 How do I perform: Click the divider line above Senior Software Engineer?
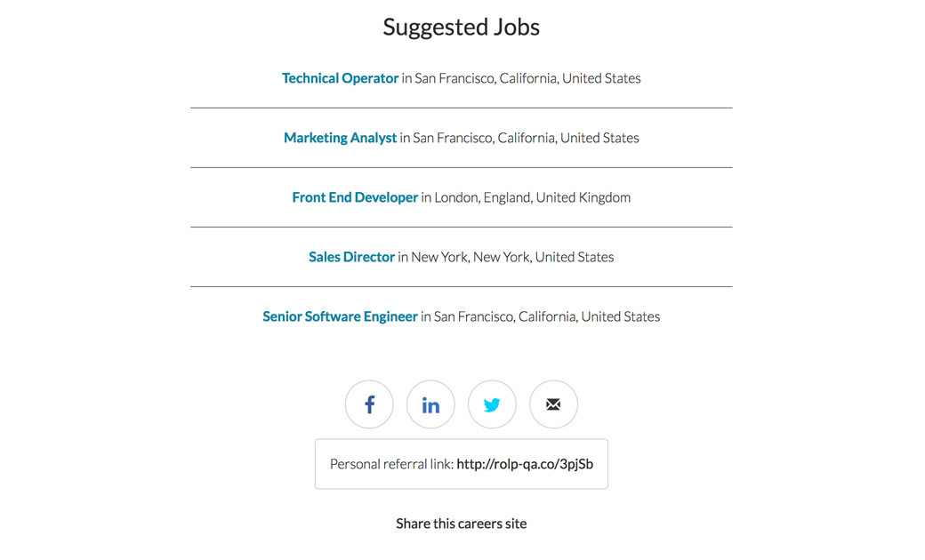461,286
